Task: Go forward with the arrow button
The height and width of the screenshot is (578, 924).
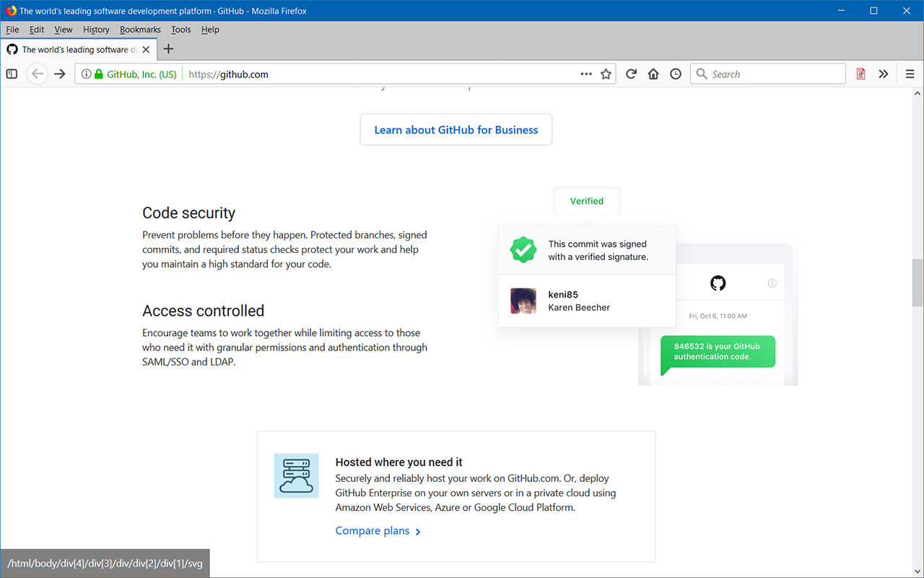Action: (60, 74)
